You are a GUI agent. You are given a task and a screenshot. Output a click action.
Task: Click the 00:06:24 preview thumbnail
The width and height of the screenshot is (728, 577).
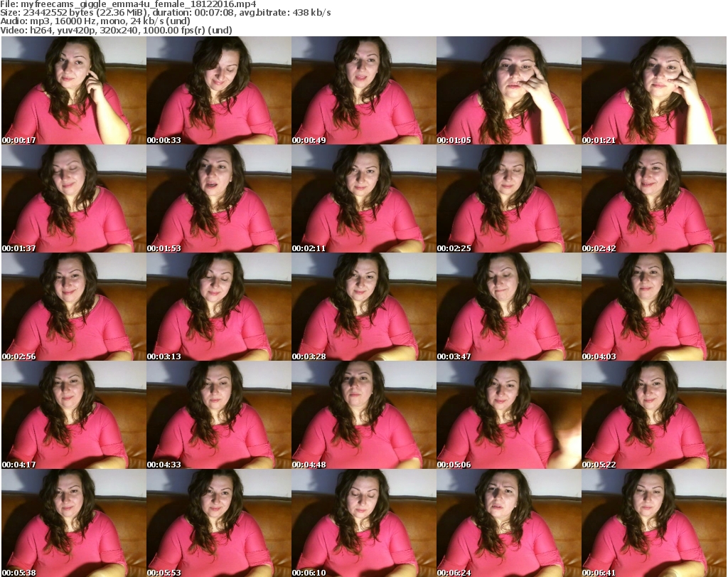508,523
